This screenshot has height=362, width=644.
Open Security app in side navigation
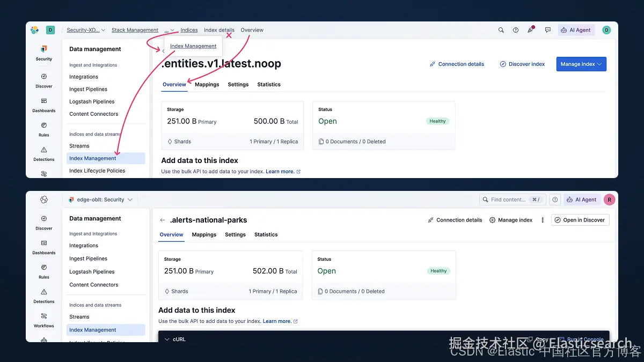click(44, 53)
